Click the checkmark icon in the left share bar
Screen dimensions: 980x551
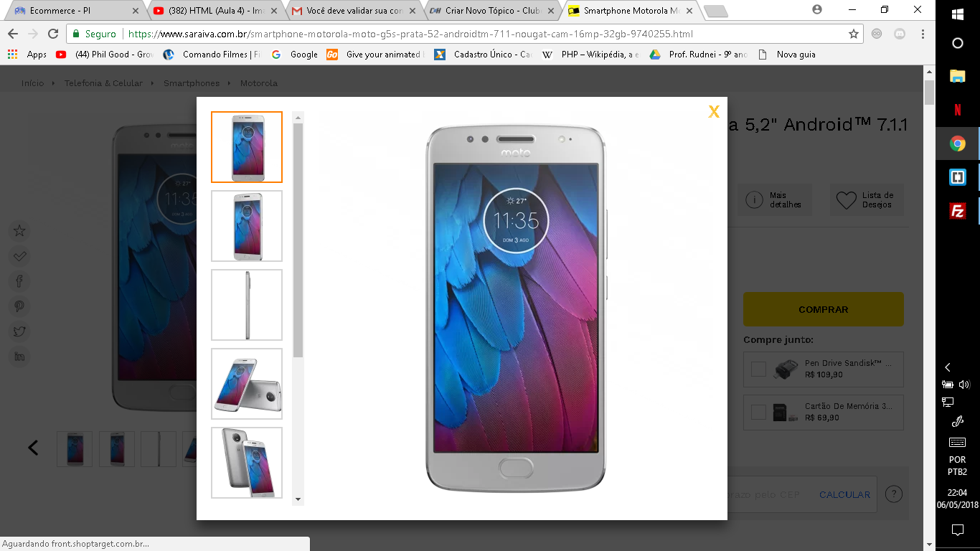point(19,256)
